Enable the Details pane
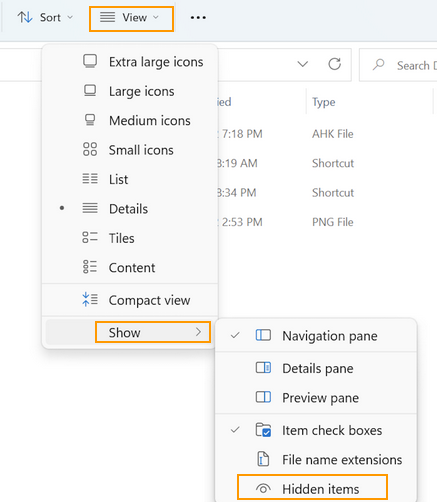 pos(316,368)
